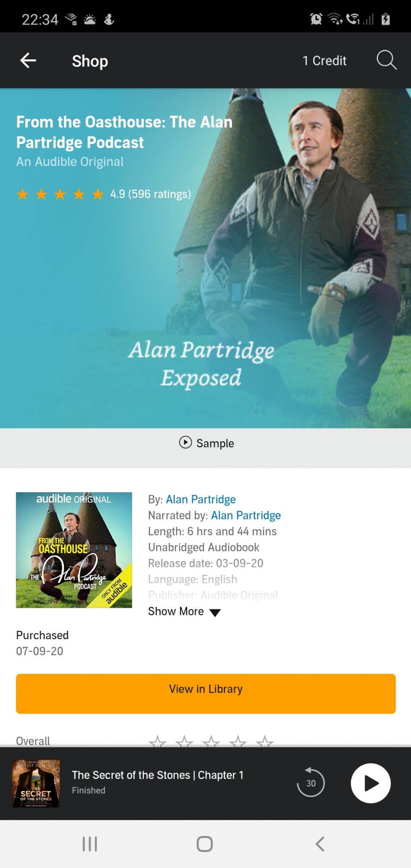Tap the 30-second rewind icon
411x868 pixels.
pos(311,782)
